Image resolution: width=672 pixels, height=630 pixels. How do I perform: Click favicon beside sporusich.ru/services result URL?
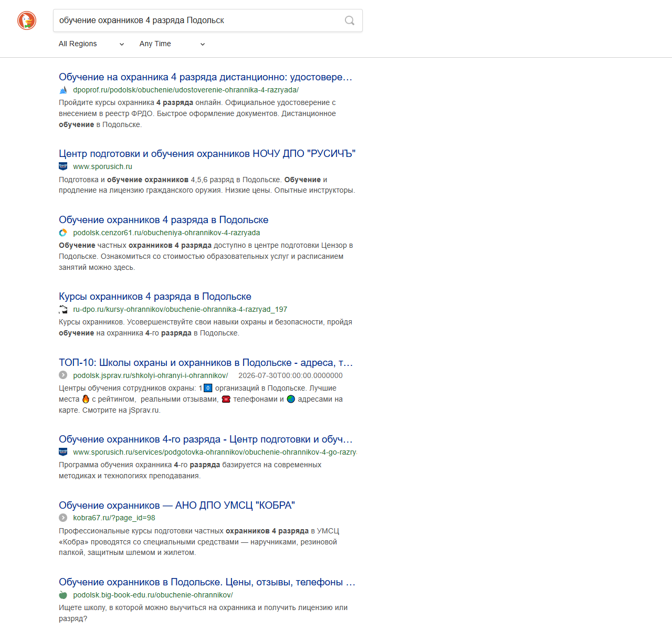tap(63, 452)
